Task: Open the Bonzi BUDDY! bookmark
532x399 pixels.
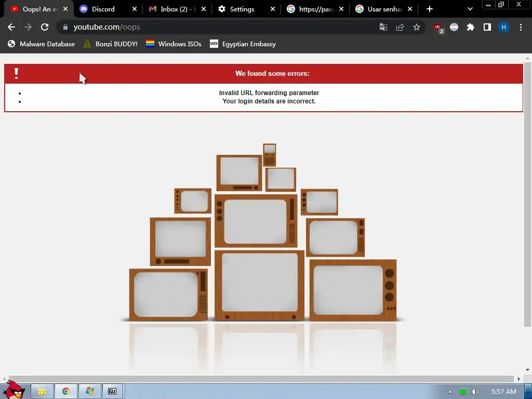Action: 111,44
